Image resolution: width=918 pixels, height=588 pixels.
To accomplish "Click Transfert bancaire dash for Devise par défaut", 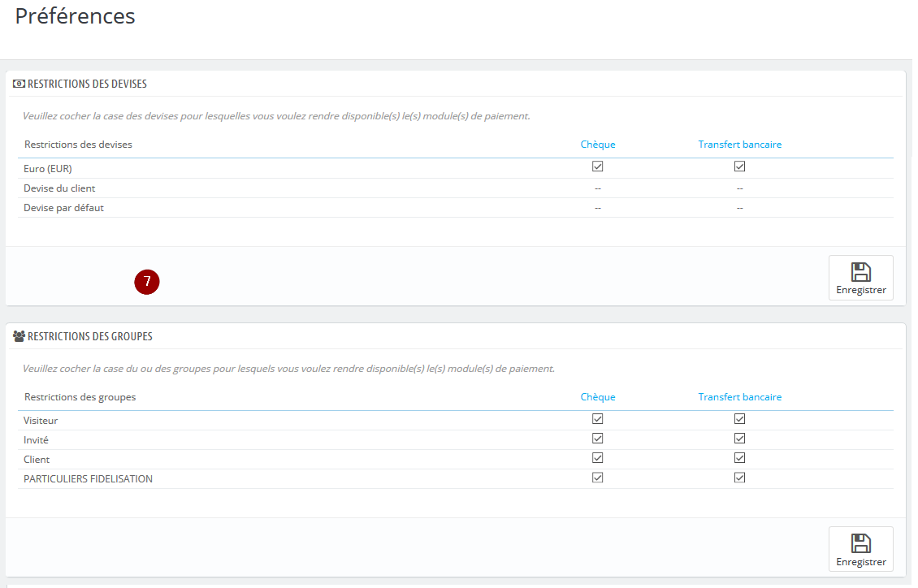I will coord(739,208).
